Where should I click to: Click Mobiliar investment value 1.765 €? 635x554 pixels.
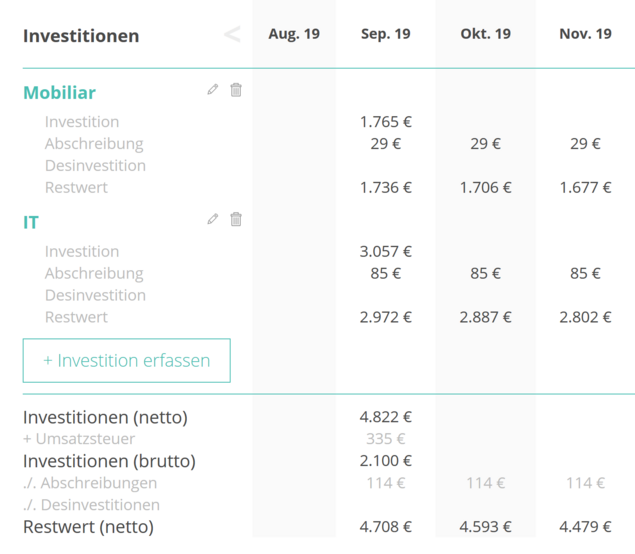pyautogui.click(x=386, y=122)
